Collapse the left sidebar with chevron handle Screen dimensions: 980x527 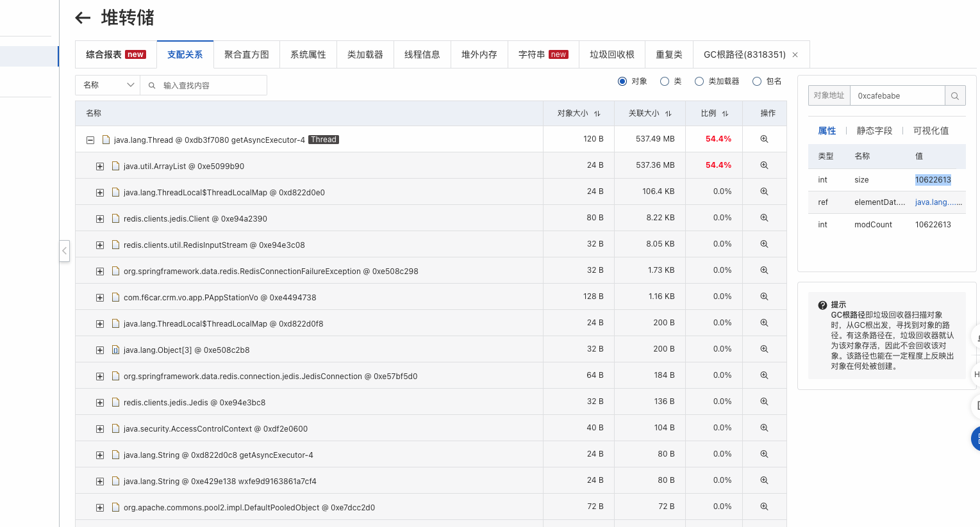[x=65, y=250]
